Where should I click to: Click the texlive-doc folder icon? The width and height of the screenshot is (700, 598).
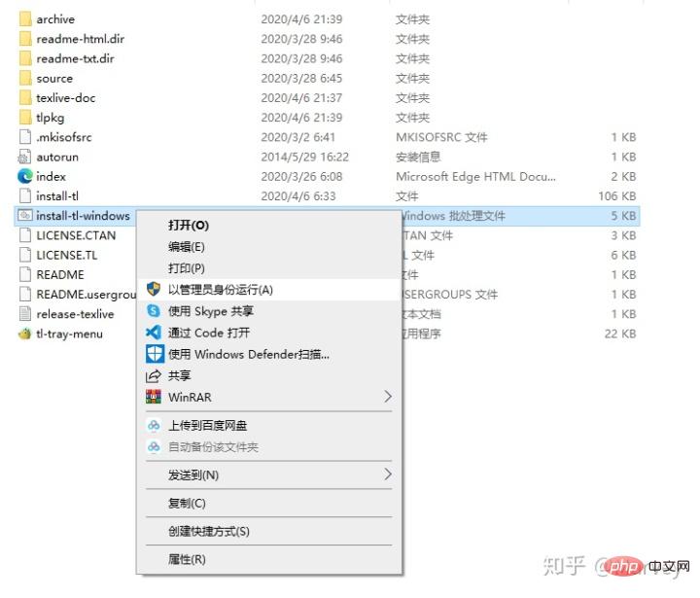pyautogui.click(x=25, y=98)
